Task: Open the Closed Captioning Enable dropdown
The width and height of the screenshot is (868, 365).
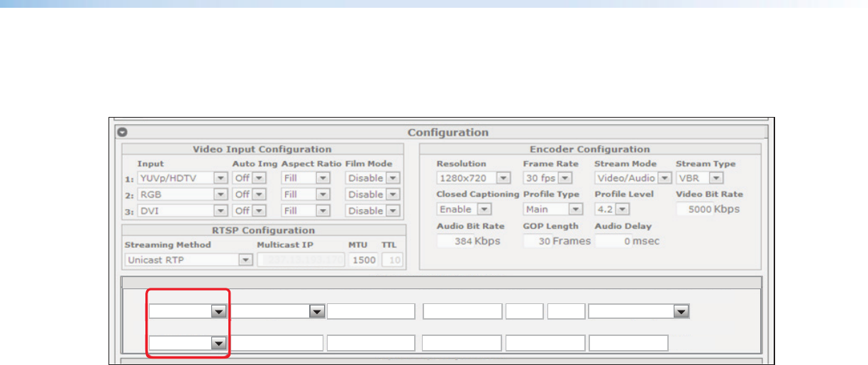Action: (464, 209)
